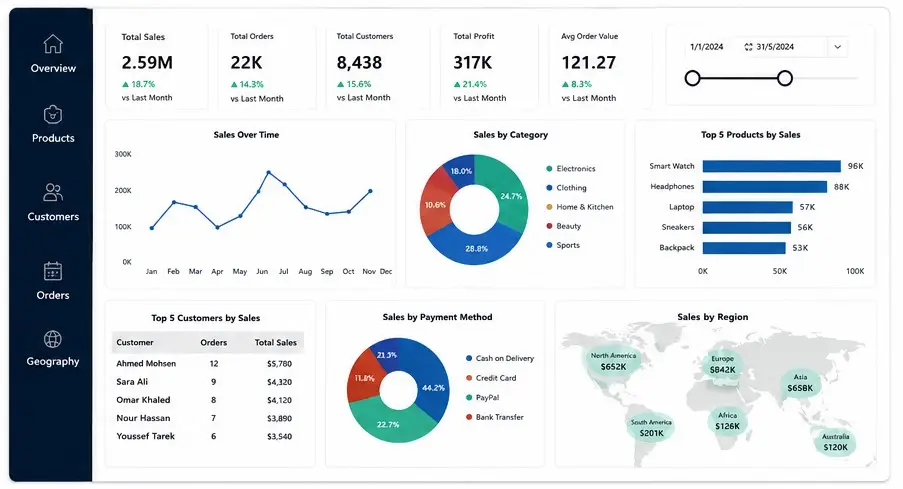
Task: Select the Geography label in sidebar
Action: (x=53, y=361)
